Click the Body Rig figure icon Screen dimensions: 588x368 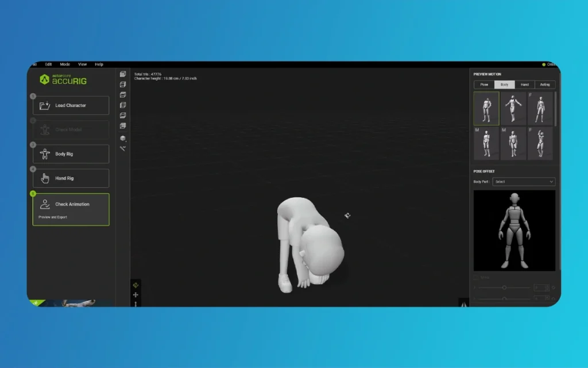coord(45,154)
